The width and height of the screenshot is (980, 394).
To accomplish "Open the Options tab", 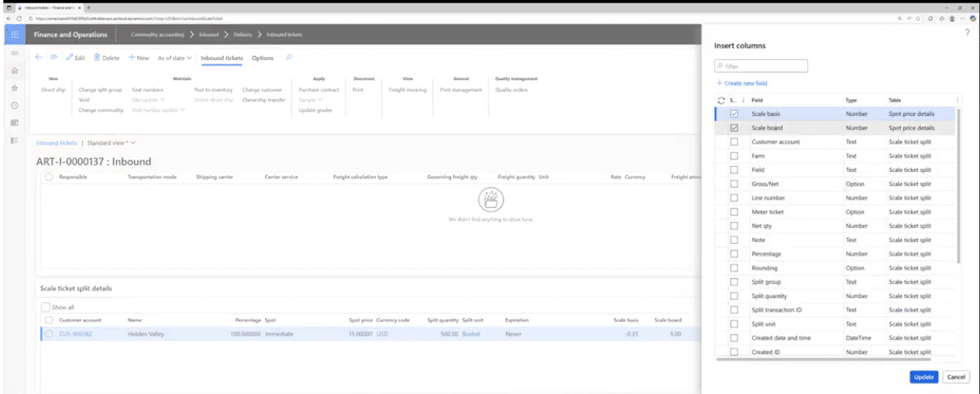I will coord(262,58).
